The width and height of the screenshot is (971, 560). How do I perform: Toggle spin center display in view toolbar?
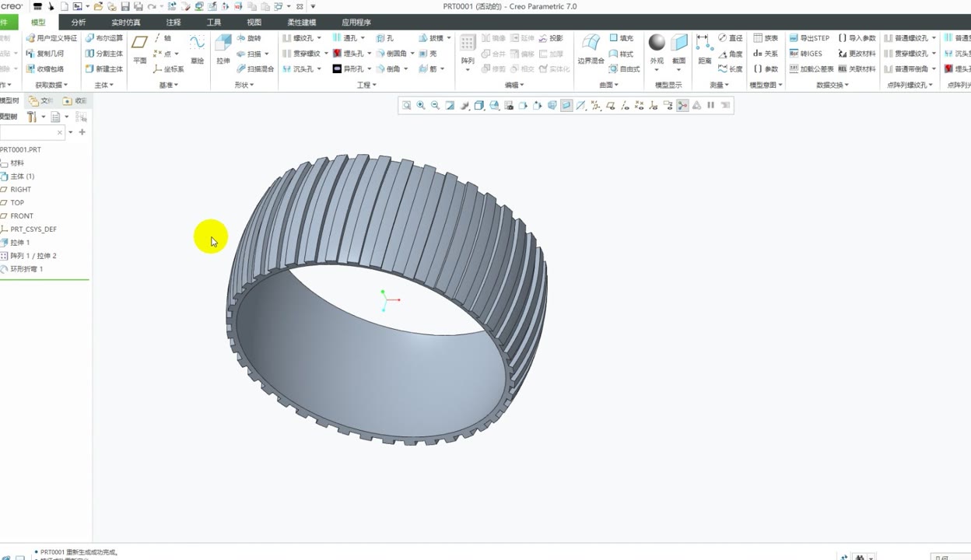coord(682,106)
